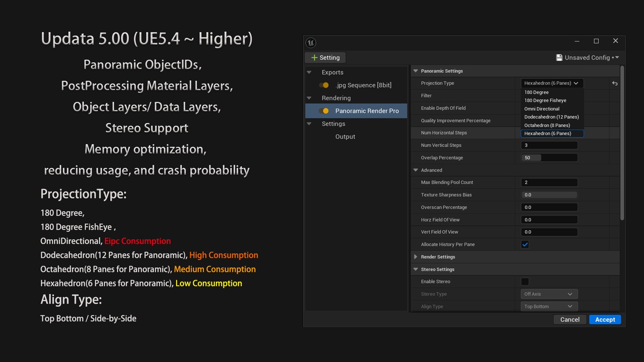Toggle the Panoramic Render Pro switch
The width and height of the screenshot is (644, 362).
click(x=325, y=111)
